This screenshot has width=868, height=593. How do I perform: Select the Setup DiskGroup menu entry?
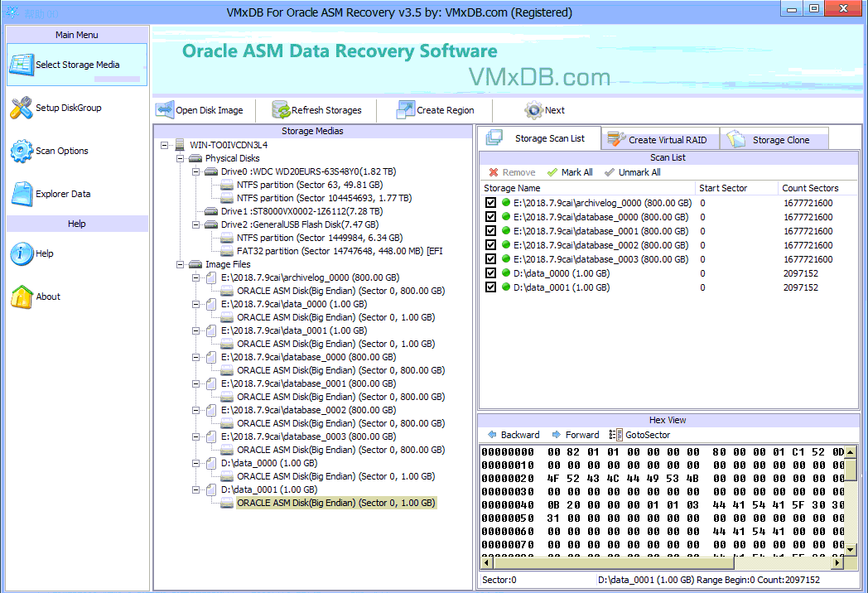77,108
